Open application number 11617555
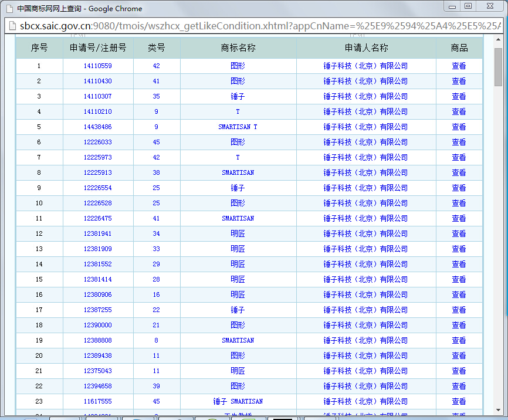The image size is (508, 420). [x=98, y=401]
